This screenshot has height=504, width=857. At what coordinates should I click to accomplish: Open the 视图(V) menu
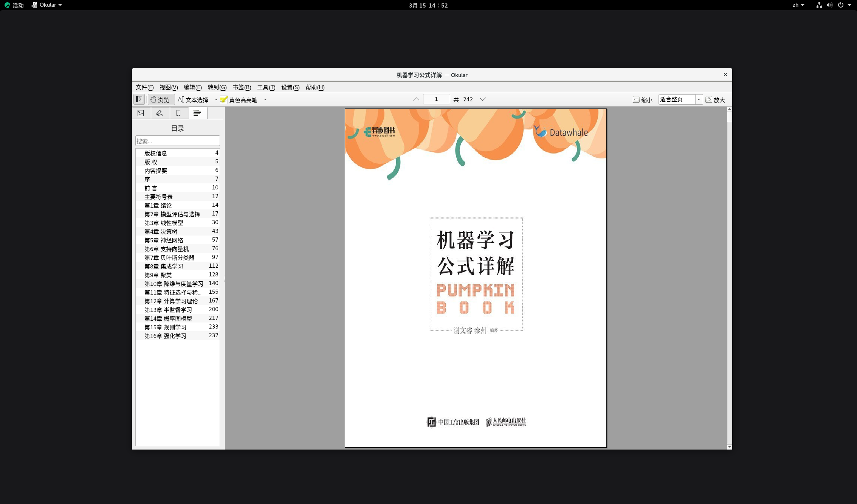pyautogui.click(x=168, y=87)
